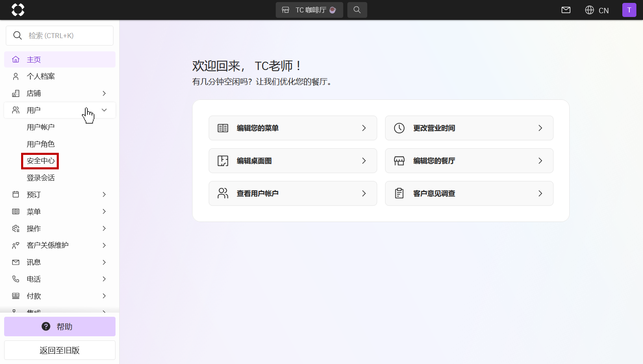Switch language via the CN globe
The height and width of the screenshot is (364, 643).
pyautogui.click(x=597, y=10)
